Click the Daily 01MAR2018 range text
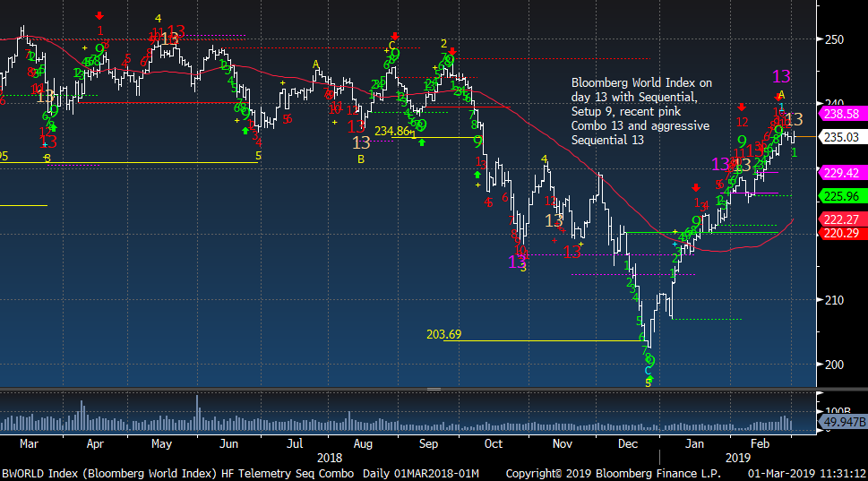Screen dimensions: 868x481 pyautogui.click(x=421, y=474)
